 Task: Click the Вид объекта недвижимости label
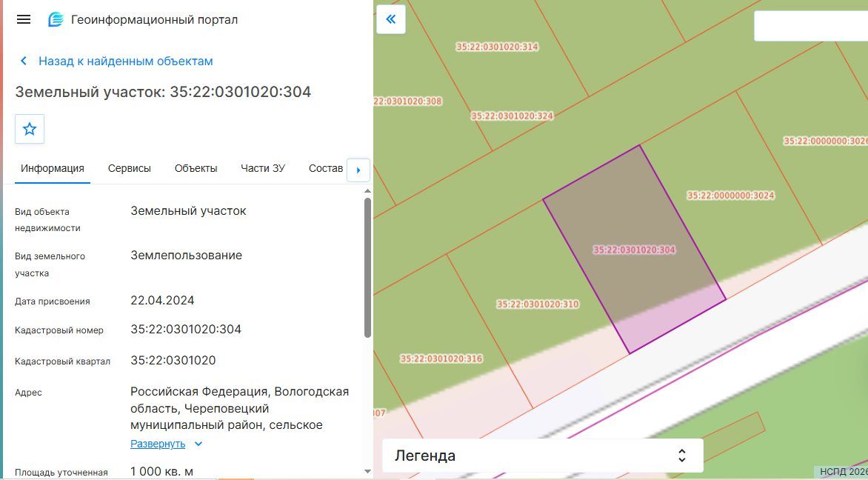[47, 220]
